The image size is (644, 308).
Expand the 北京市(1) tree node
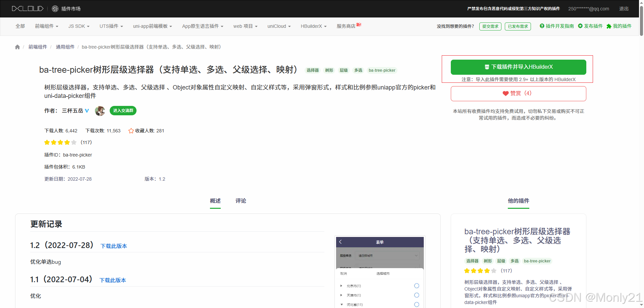point(341,286)
